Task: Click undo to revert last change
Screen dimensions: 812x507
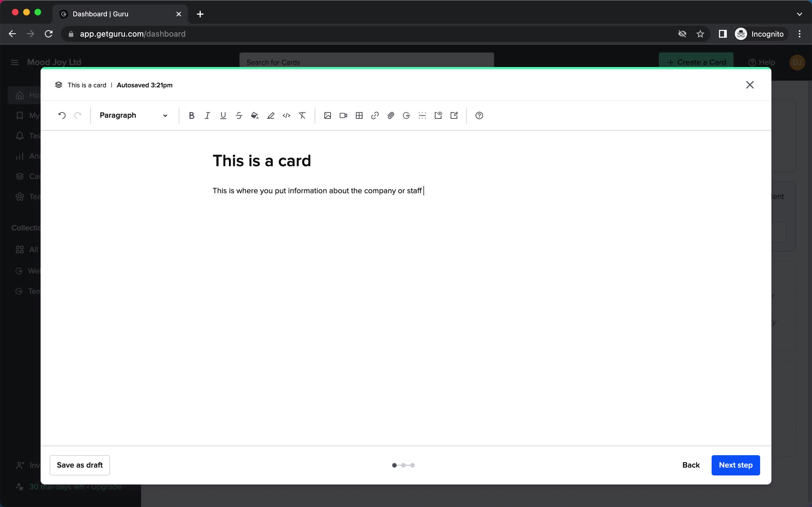Action: [x=62, y=115]
